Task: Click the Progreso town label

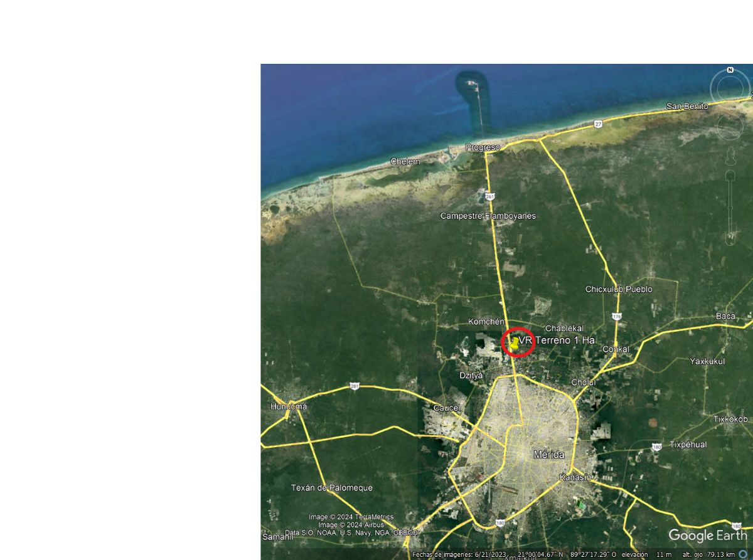Action: point(483,147)
